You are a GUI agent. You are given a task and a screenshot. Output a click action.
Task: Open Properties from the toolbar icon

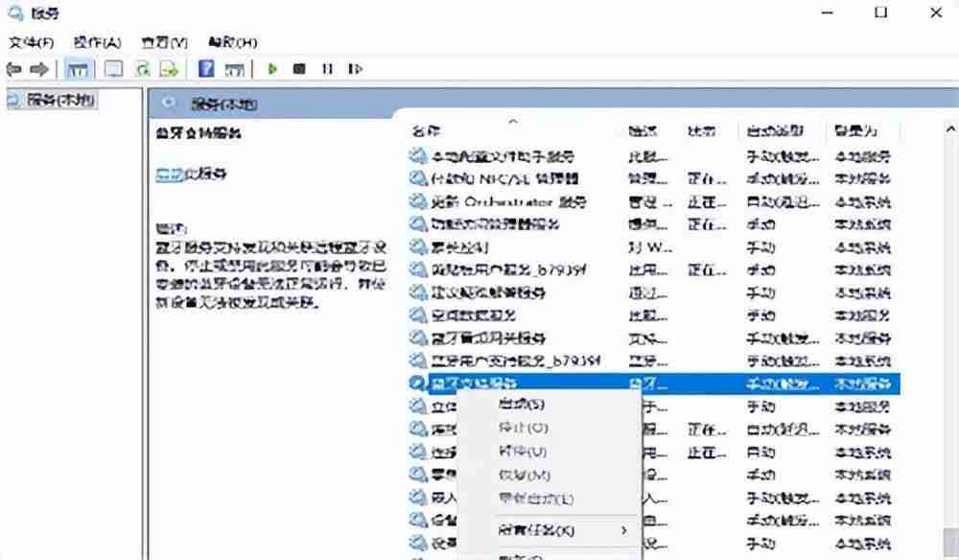pos(113,69)
